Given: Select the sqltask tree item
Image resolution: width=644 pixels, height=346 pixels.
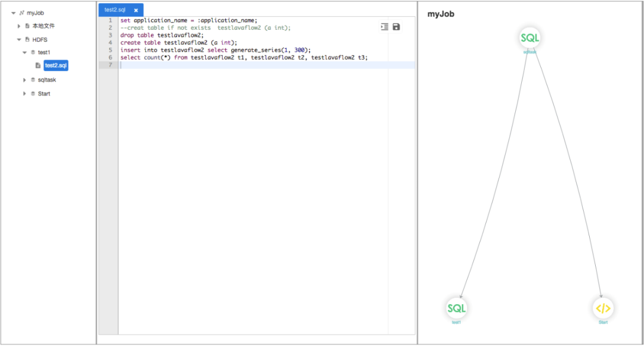Looking at the screenshot, I should 47,80.
